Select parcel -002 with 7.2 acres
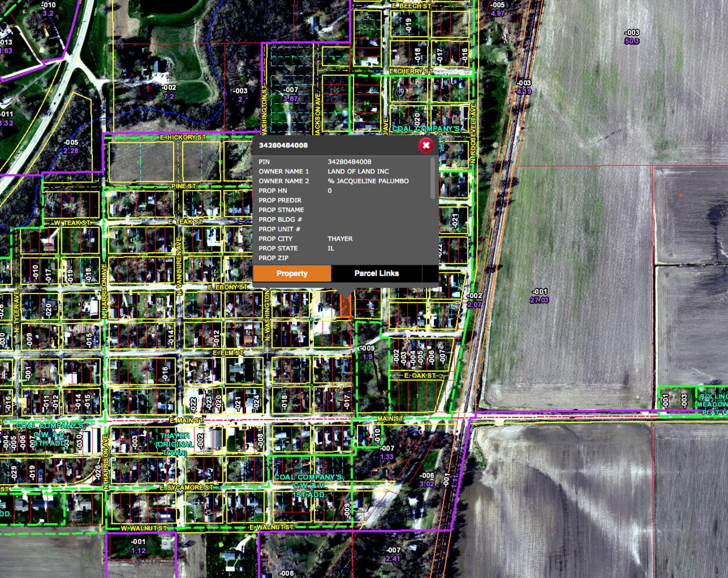The height and width of the screenshot is (578, 728). coord(169,92)
